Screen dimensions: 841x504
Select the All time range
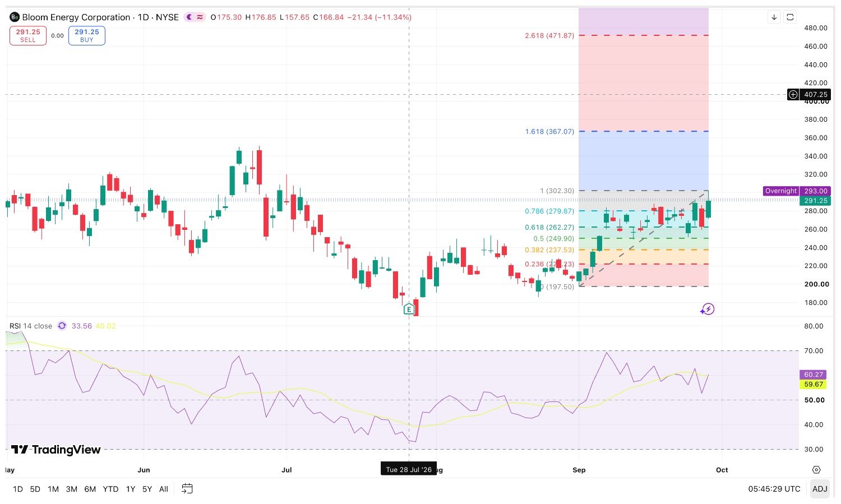pos(164,489)
